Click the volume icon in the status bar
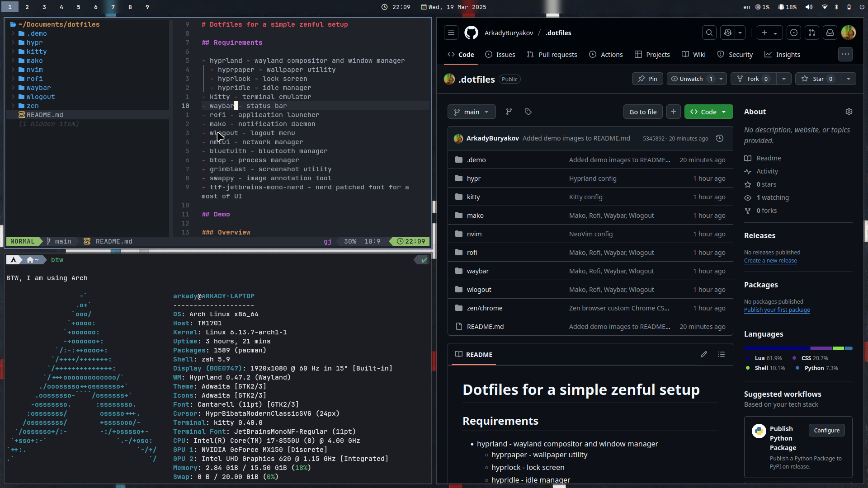Screen dimensions: 868x488 click(x=809, y=7)
